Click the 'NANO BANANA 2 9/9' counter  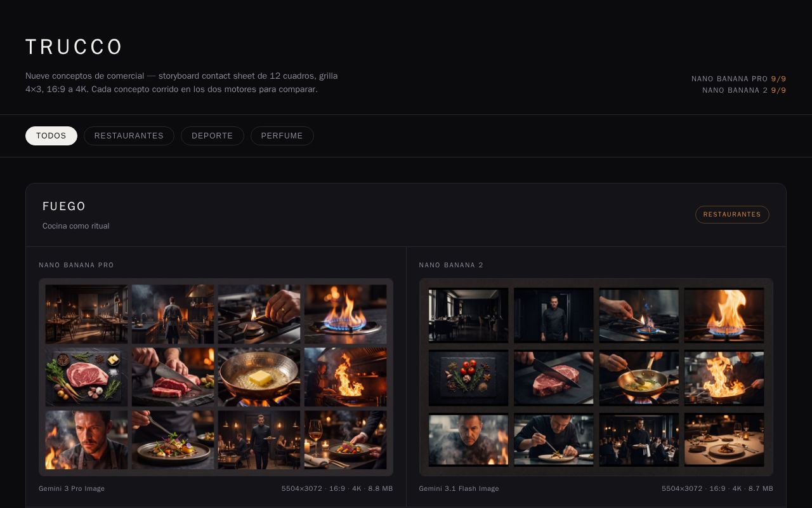(744, 90)
